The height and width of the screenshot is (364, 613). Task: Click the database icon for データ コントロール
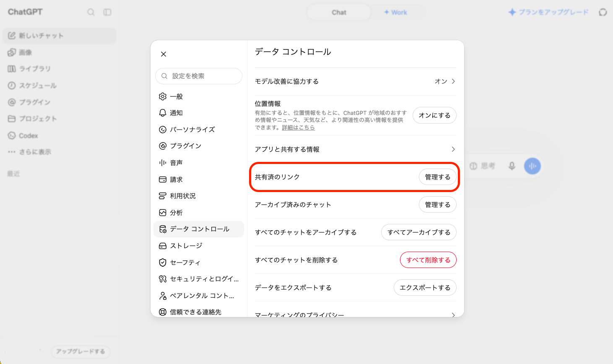(163, 229)
